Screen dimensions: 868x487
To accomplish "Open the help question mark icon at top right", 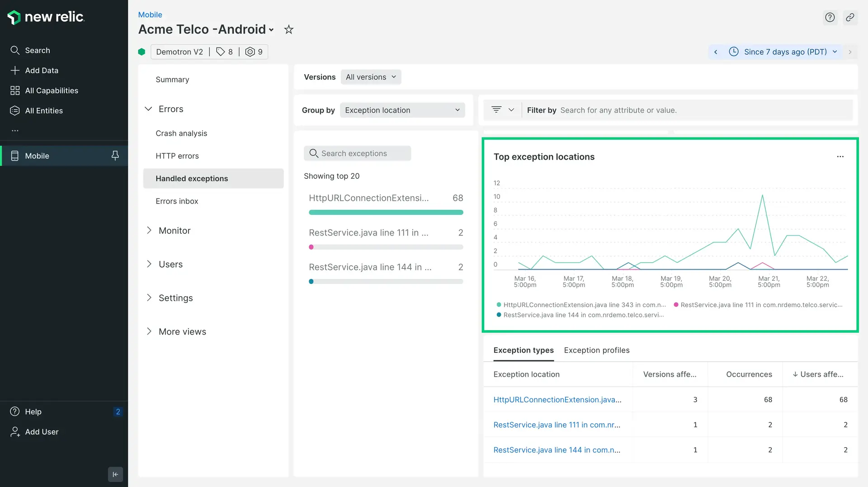I will [830, 18].
